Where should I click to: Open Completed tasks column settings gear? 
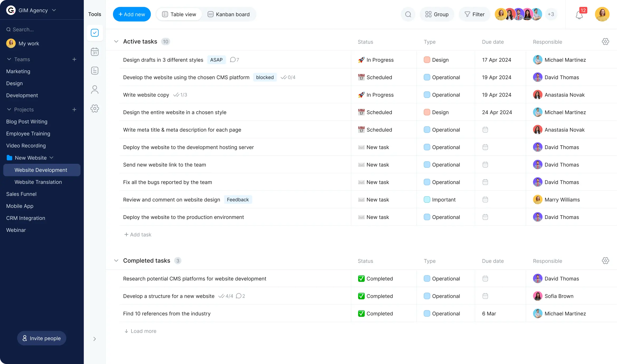pos(605,261)
